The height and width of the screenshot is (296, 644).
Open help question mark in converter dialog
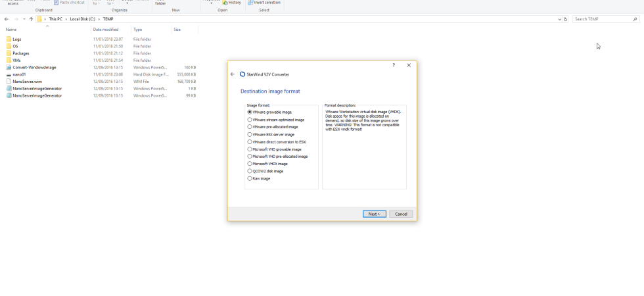point(394,65)
